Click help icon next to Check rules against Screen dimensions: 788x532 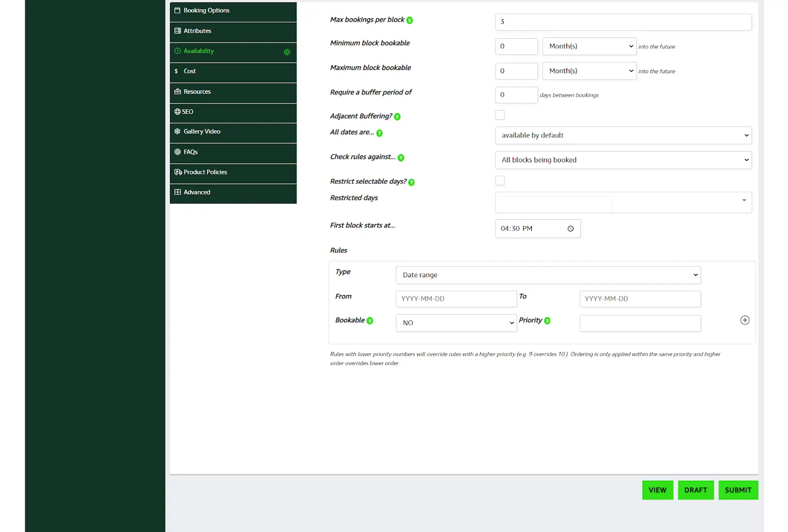pos(401,158)
